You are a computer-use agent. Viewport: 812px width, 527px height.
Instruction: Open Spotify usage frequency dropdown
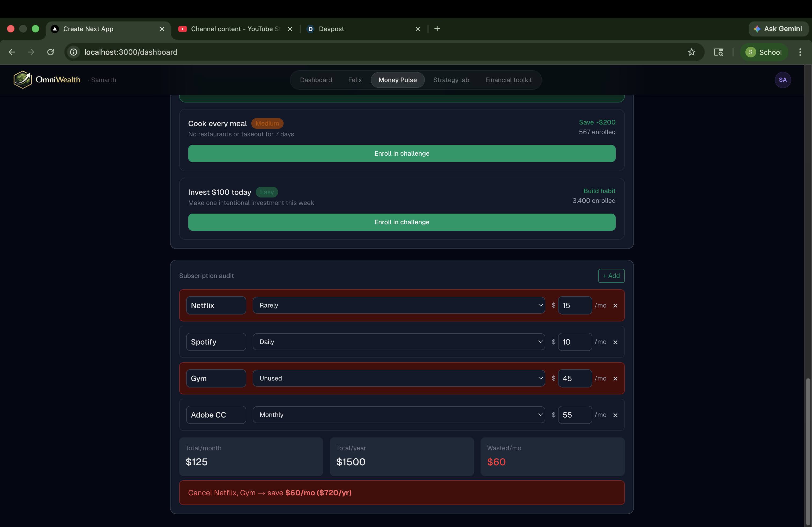pos(398,342)
